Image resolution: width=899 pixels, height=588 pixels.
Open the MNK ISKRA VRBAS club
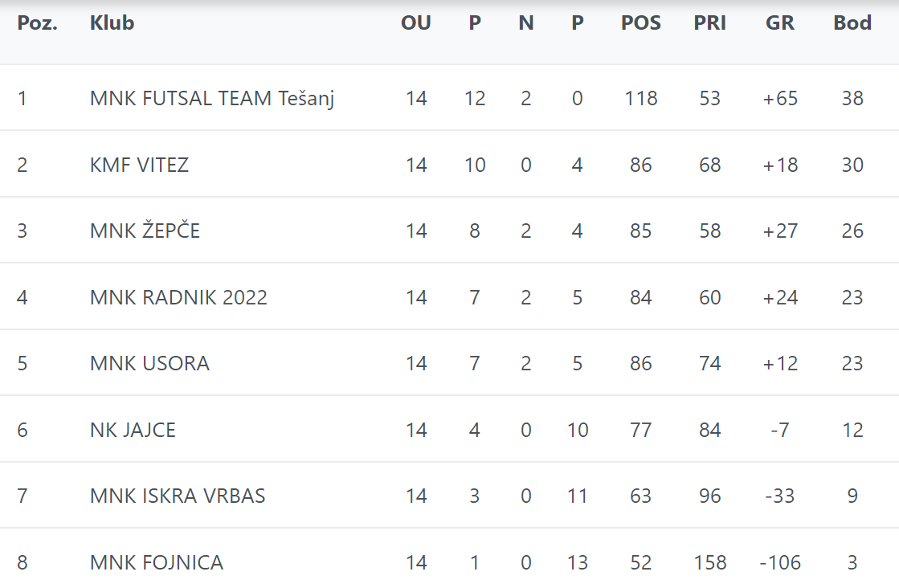click(x=178, y=496)
